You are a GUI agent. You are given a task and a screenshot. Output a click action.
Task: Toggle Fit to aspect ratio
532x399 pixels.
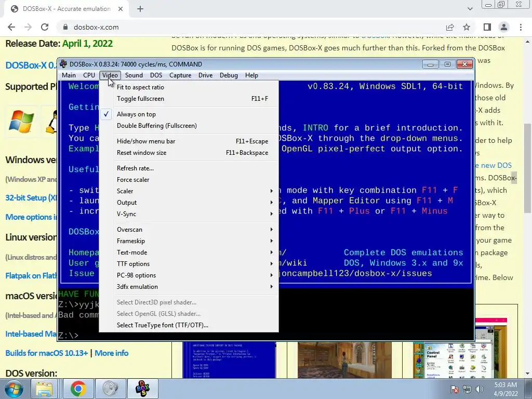click(189, 87)
